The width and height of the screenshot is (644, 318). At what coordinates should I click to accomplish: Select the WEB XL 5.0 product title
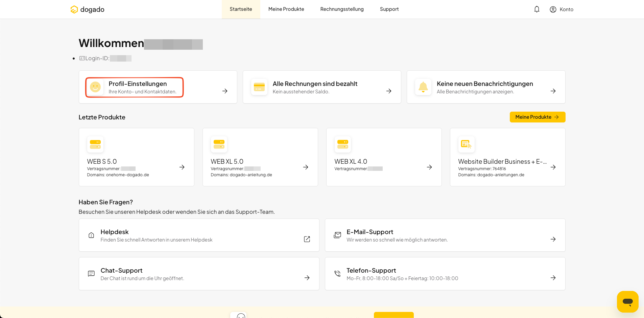click(x=227, y=161)
